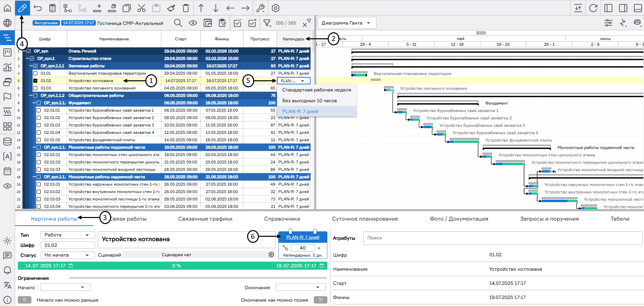Image resolution: width=644 pixels, height=306 pixels.
Task: Click the PLAN-R: 7 дней calendar link
Action: pyautogui.click(x=303, y=237)
